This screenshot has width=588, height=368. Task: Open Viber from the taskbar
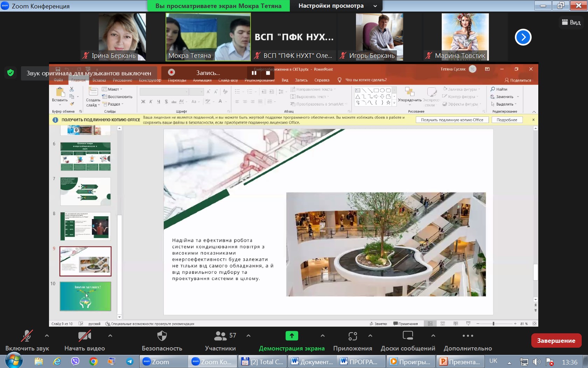75,361
